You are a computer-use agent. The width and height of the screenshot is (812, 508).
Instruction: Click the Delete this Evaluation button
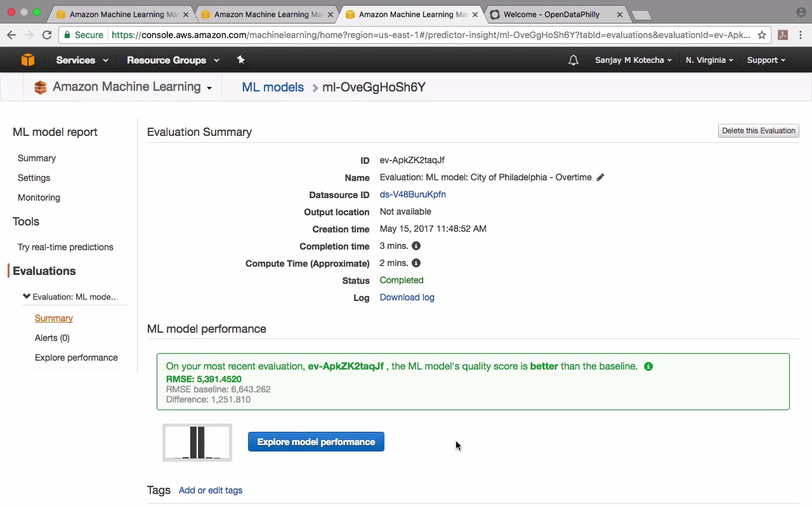758,131
